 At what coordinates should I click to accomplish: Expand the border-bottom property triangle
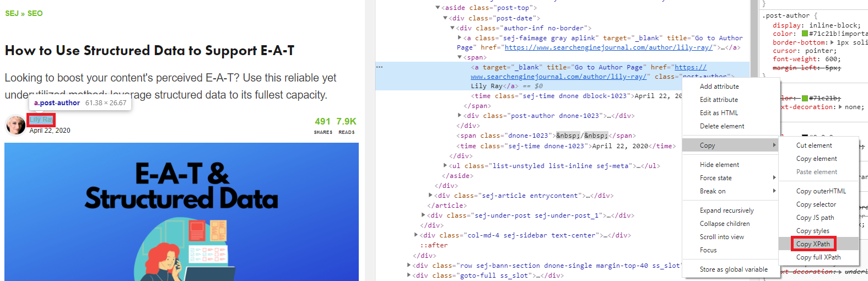(832, 42)
